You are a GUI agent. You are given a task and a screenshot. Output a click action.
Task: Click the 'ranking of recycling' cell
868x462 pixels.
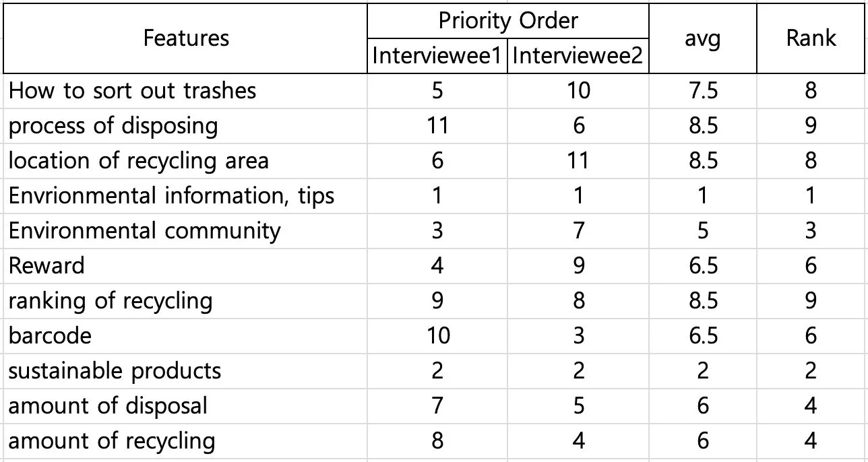[185, 301]
